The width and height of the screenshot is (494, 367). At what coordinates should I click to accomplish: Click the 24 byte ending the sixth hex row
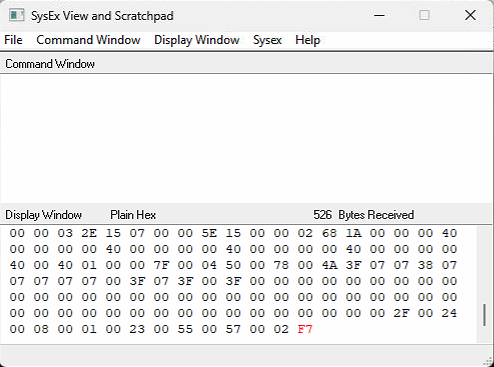coord(449,313)
